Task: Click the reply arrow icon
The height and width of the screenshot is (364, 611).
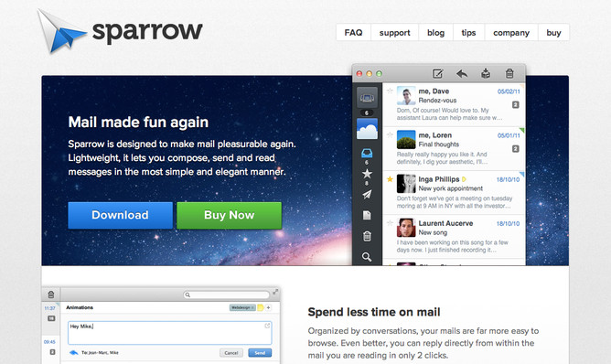Action: click(x=462, y=73)
